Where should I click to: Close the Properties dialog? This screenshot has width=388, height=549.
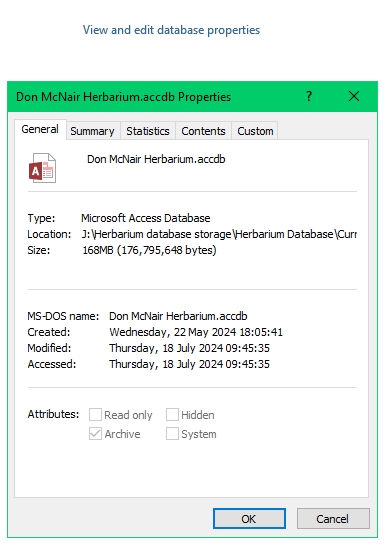[x=354, y=96]
